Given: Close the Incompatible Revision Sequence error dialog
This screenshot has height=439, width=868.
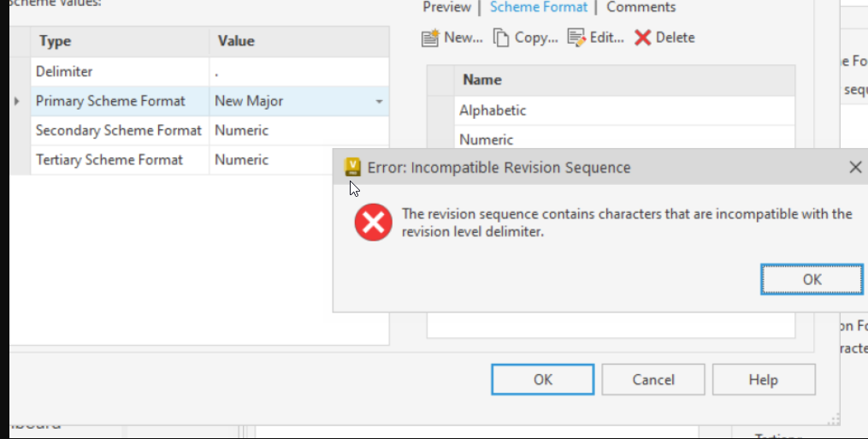Looking at the screenshot, I should 854,168.
